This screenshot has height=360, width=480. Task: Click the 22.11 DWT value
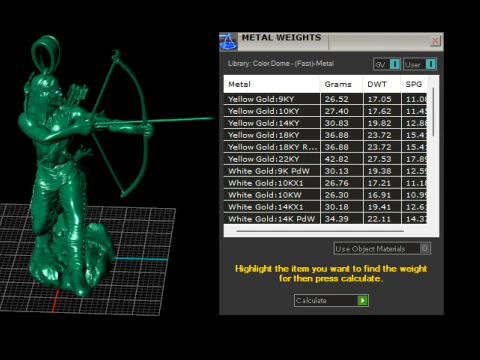click(x=379, y=219)
